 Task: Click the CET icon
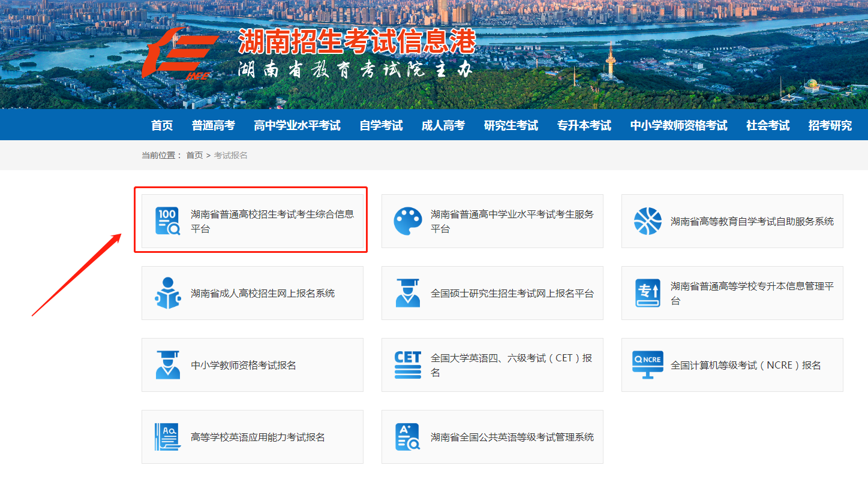(x=408, y=365)
